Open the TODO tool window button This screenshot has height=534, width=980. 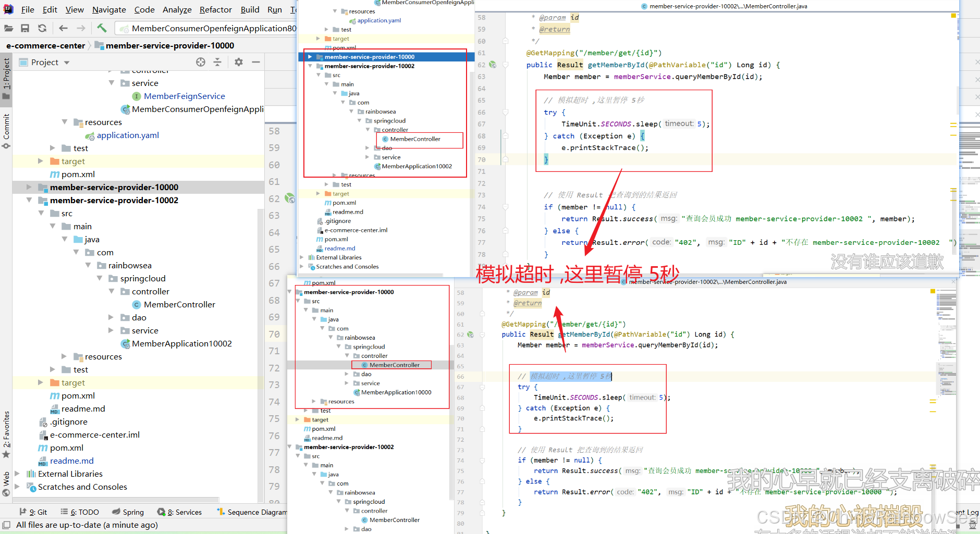(x=80, y=512)
